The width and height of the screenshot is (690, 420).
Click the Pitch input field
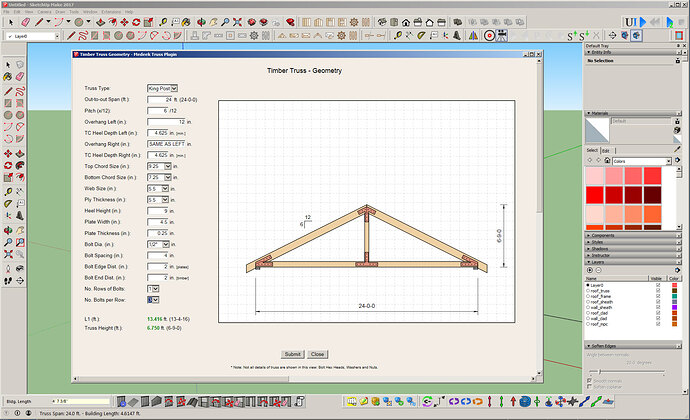click(x=158, y=111)
